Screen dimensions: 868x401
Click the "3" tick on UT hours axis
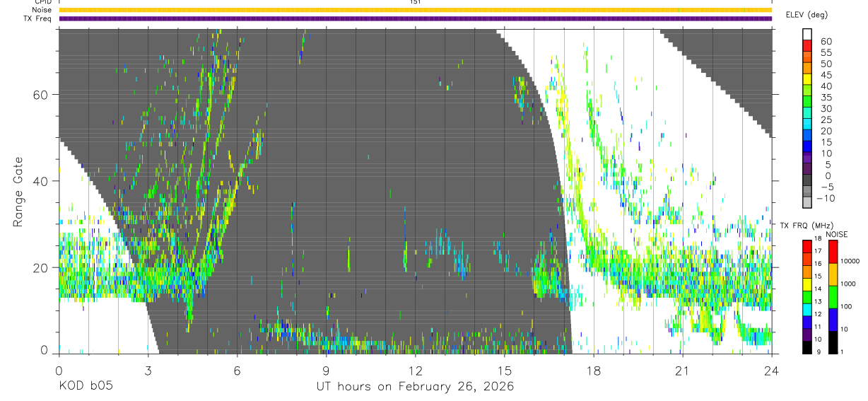148,371
